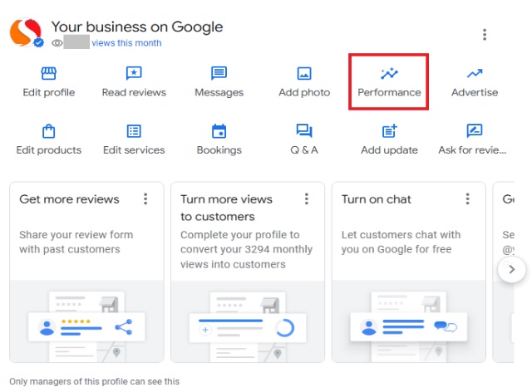The width and height of the screenshot is (532, 392).
Task: Click the Add update post icon
Action: tap(390, 131)
